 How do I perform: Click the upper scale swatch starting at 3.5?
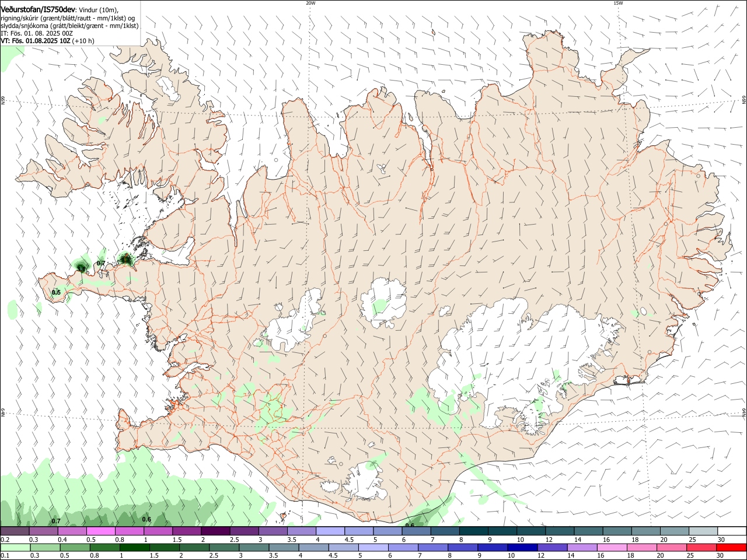[302, 531]
